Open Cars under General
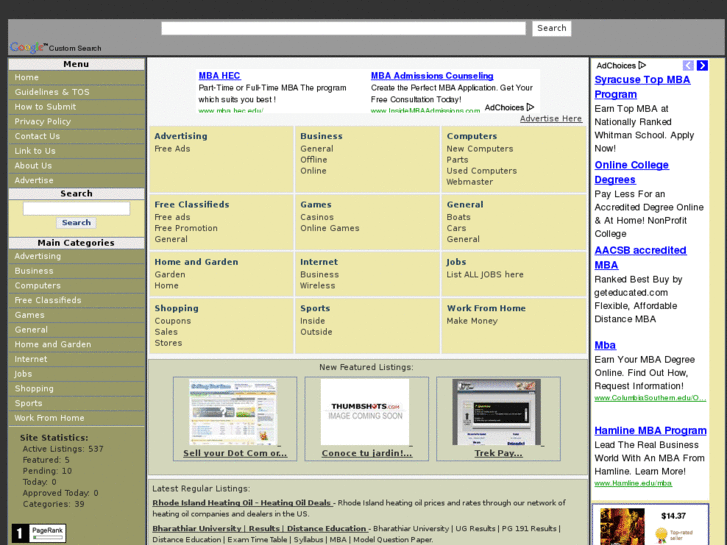 point(456,228)
